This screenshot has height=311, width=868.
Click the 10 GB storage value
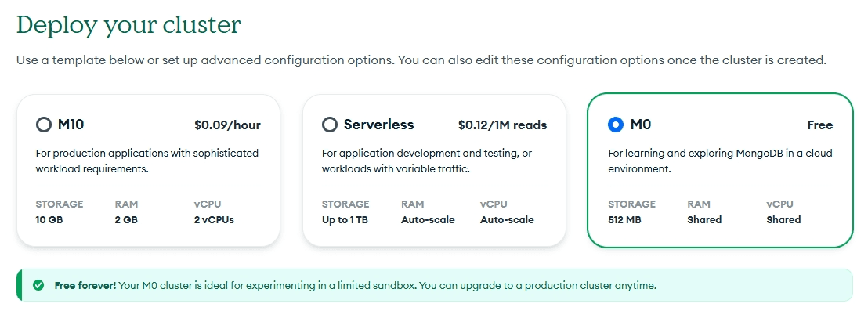click(49, 219)
